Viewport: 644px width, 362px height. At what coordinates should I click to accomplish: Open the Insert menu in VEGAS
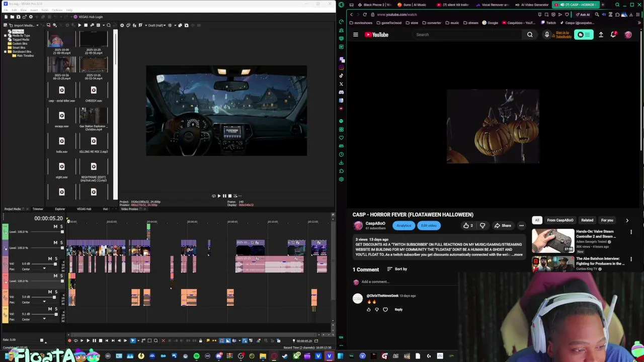pyautogui.click(x=33, y=10)
